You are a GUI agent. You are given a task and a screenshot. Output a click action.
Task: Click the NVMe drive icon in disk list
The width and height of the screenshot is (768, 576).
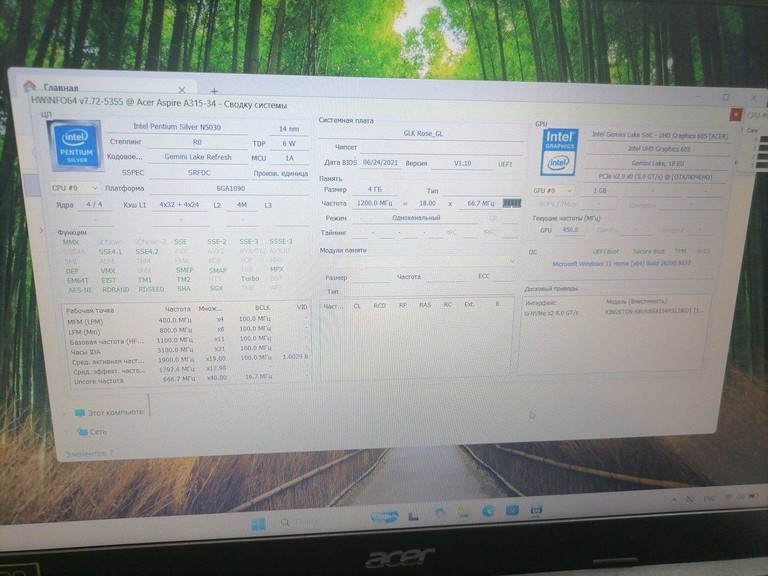[x=526, y=313]
